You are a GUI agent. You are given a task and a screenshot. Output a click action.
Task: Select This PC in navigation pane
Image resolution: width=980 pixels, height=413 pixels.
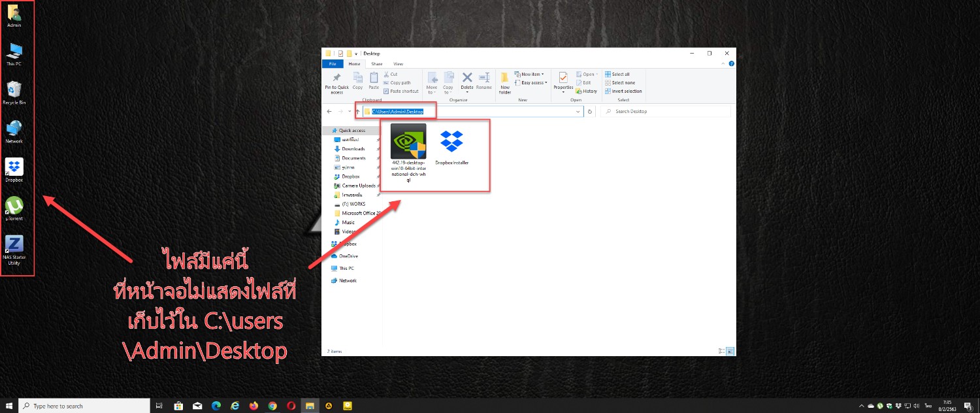click(x=346, y=268)
